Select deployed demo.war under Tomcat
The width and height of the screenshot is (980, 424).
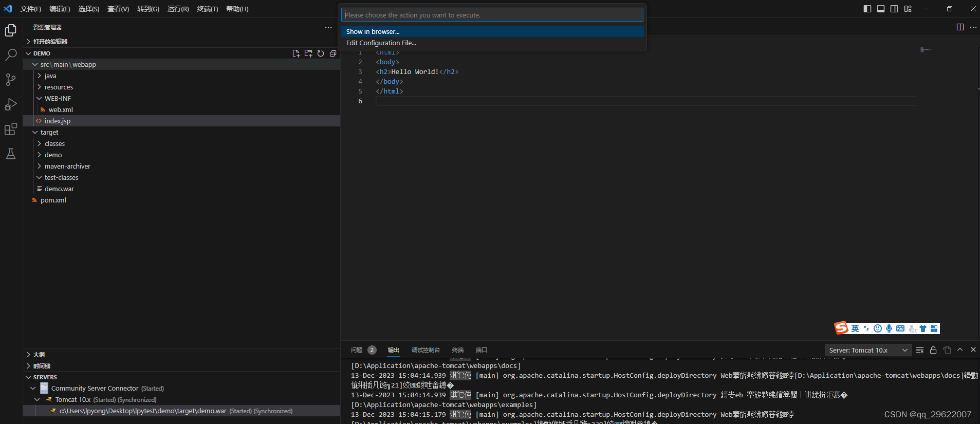coord(182,411)
